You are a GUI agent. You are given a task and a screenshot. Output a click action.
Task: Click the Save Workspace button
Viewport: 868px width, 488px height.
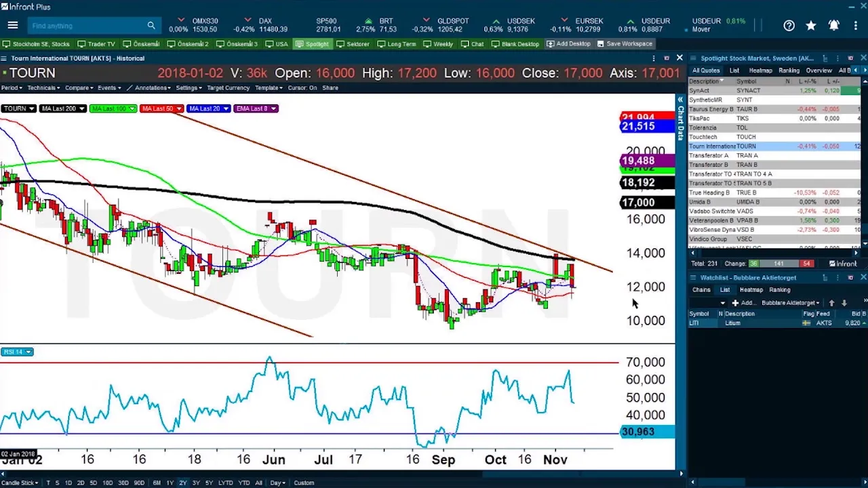pyautogui.click(x=624, y=44)
